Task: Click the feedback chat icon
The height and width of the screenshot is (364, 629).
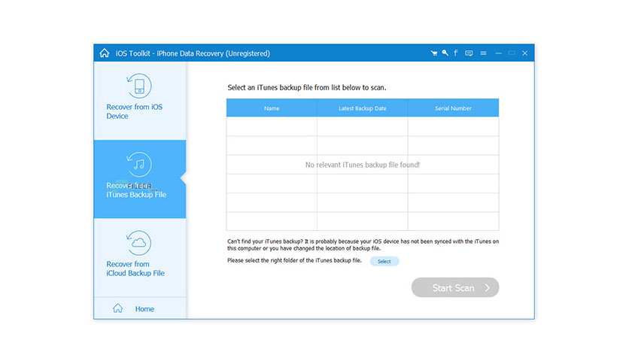Action: pos(469,53)
